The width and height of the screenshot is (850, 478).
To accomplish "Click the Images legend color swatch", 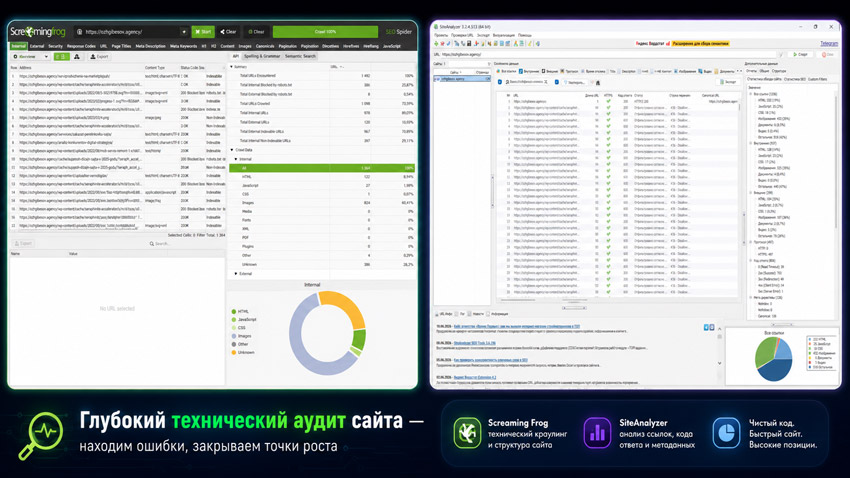I will pyautogui.click(x=234, y=336).
